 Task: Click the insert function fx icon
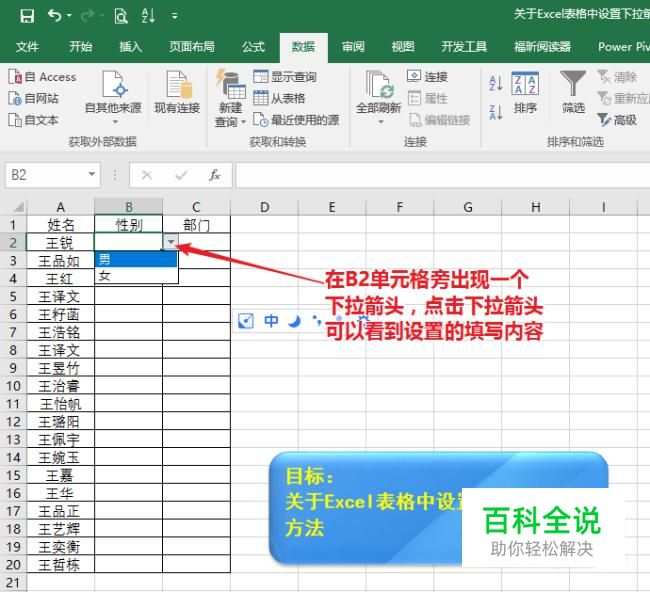(214, 175)
